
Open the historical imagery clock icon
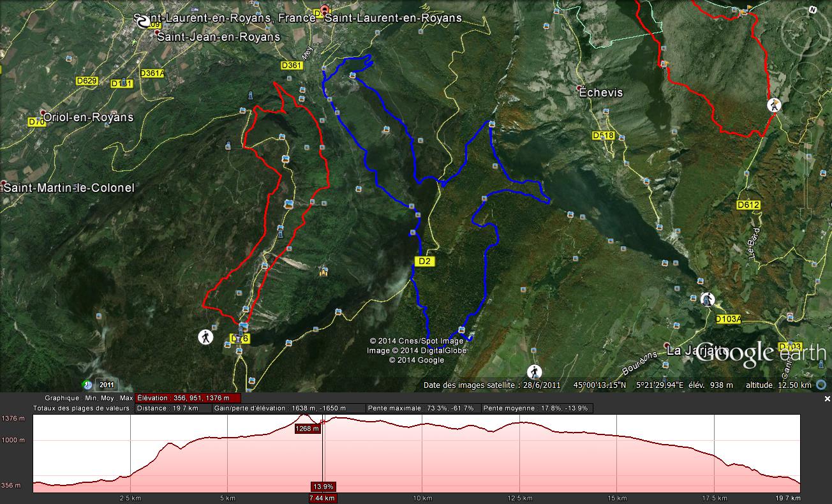click(x=88, y=385)
